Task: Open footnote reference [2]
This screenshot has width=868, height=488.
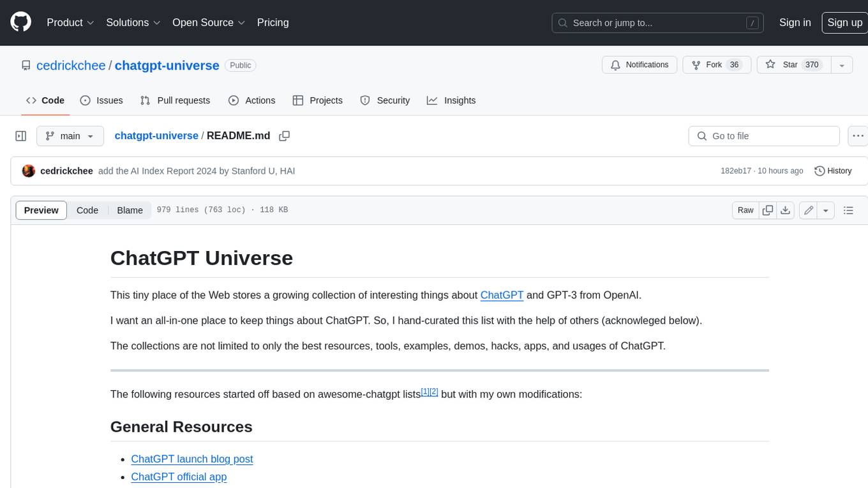Action: (434, 392)
